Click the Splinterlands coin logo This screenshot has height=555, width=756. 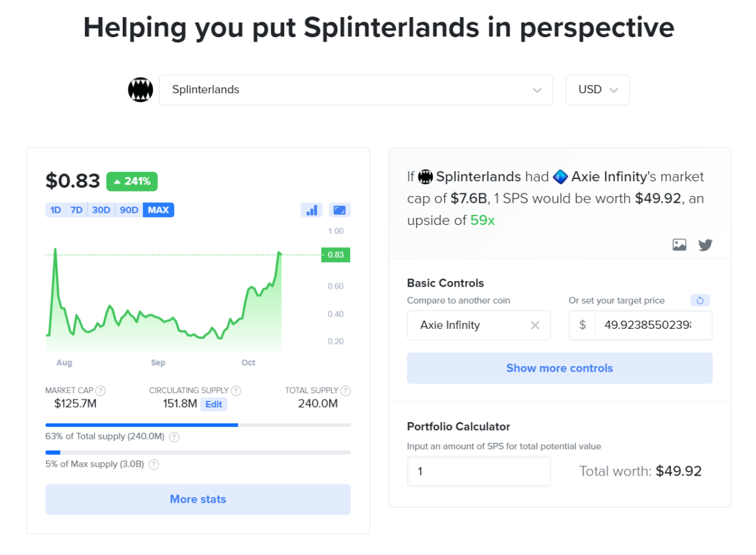[140, 90]
